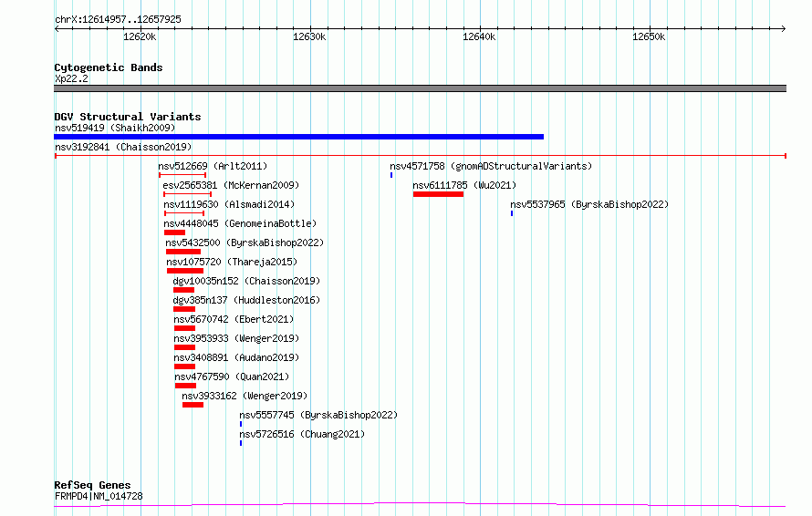This screenshot has width=812, height=516.
Task: Select nsv1119630 (Alsmadi2014) variant label
Action: click(x=229, y=204)
